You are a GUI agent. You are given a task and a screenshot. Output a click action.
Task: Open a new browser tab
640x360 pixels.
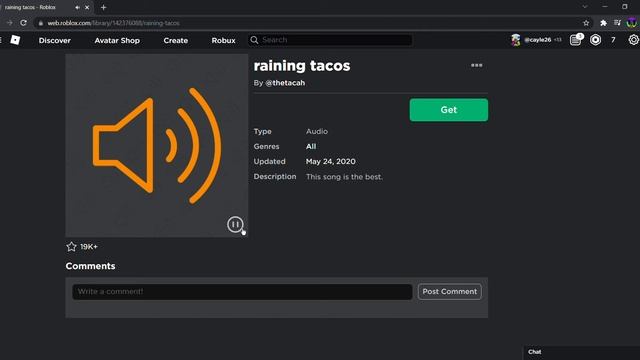point(103,7)
